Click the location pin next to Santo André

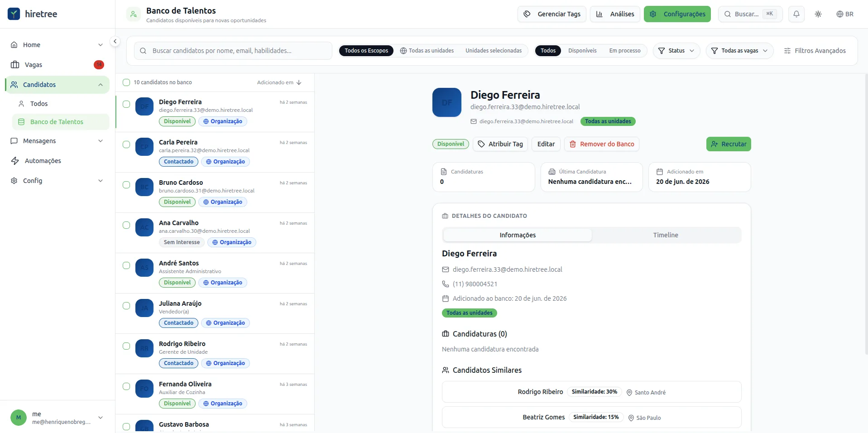[x=629, y=393]
